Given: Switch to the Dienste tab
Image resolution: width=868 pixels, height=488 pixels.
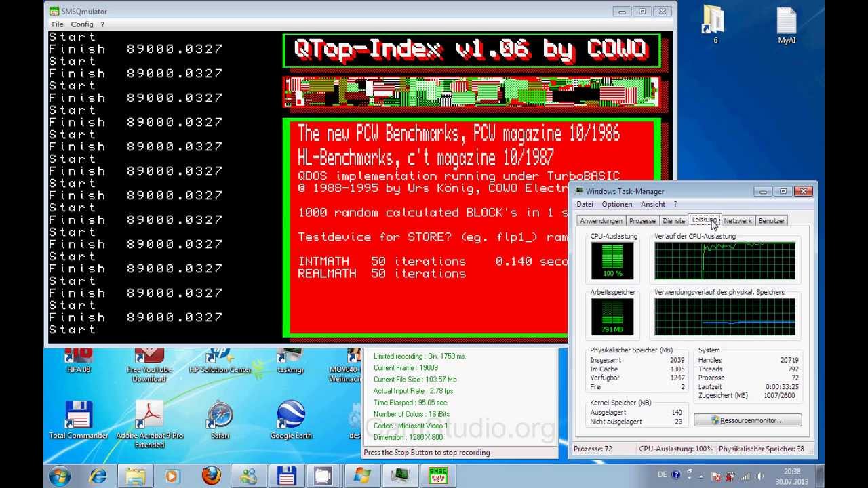Looking at the screenshot, I should [x=674, y=221].
